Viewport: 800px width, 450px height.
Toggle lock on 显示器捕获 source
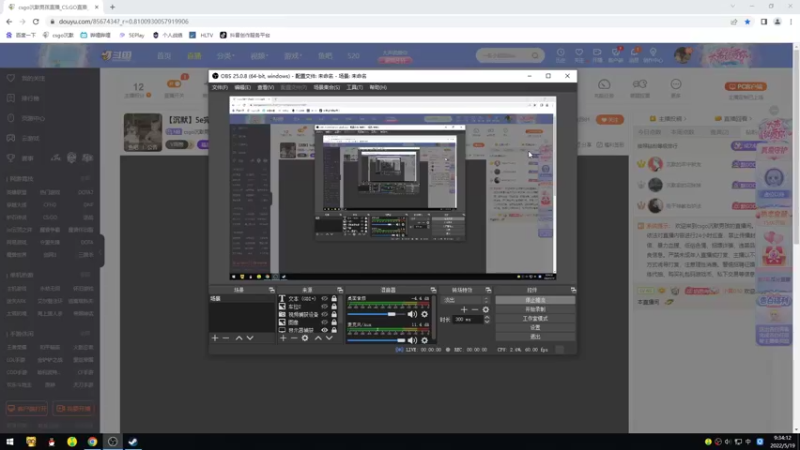point(334,330)
